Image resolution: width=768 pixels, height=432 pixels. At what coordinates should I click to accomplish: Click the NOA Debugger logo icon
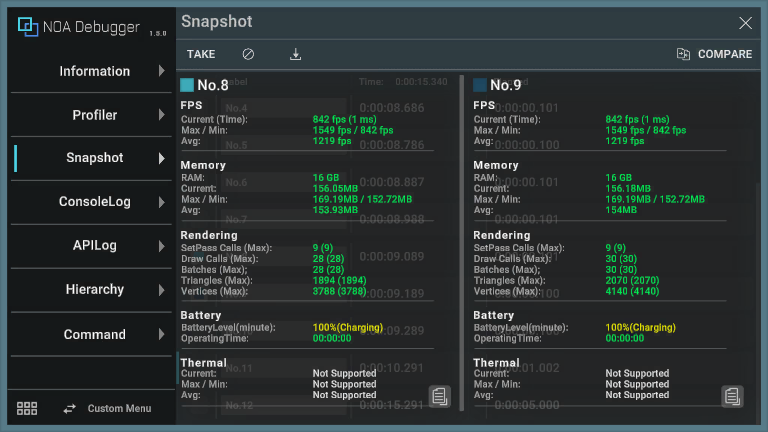click(x=28, y=26)
